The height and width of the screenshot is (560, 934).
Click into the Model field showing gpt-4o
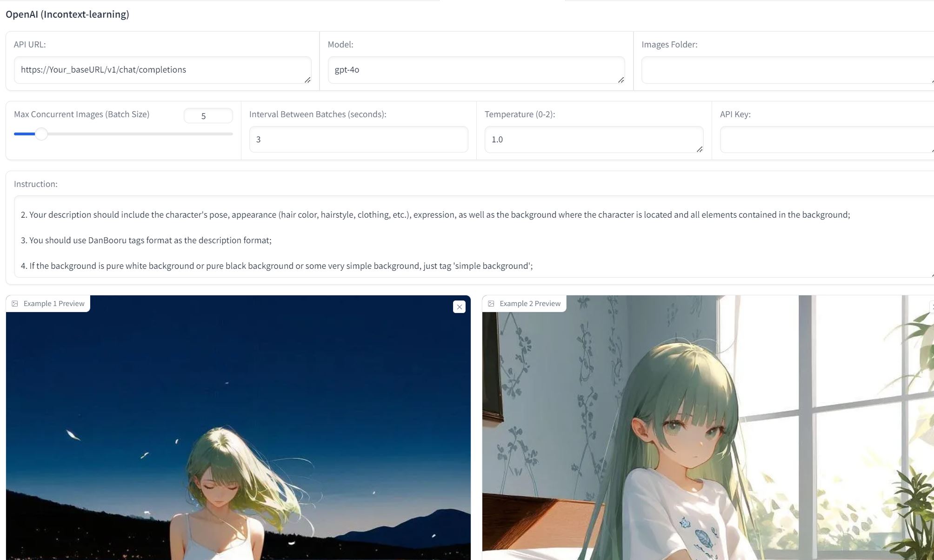(x=472, y=70)
